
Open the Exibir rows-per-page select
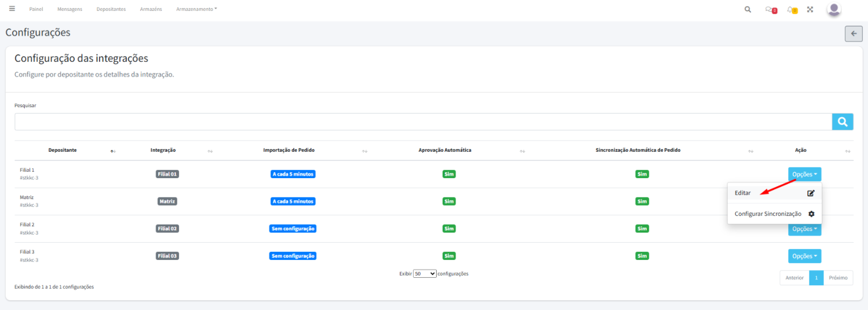pos(424,274)
